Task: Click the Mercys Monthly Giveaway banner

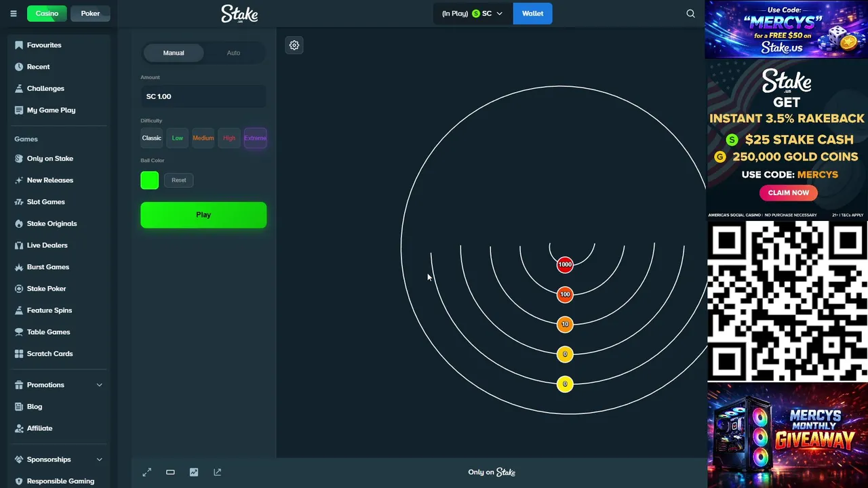Action: 787,436
